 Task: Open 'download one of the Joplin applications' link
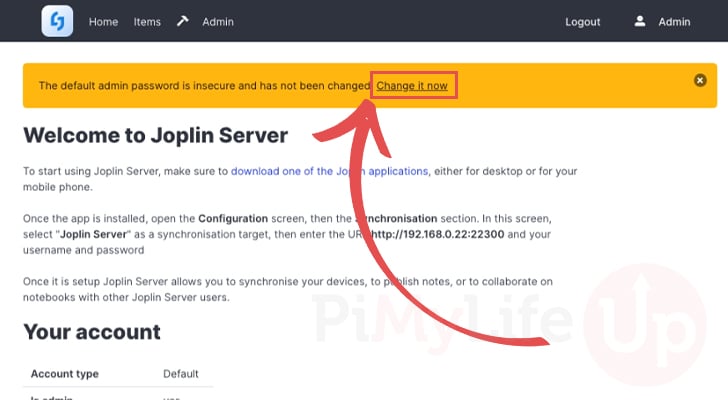pyautogui.click(x=330, y=171)
